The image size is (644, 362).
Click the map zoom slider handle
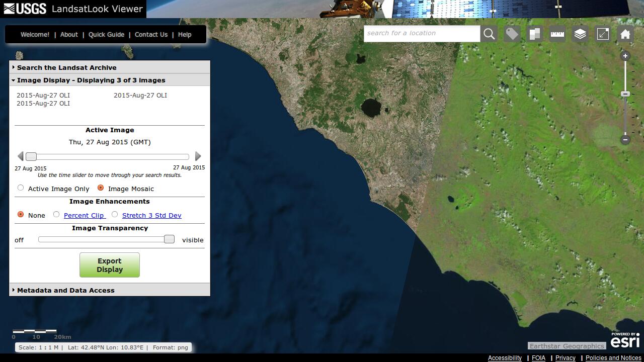(x=625, y=94)
